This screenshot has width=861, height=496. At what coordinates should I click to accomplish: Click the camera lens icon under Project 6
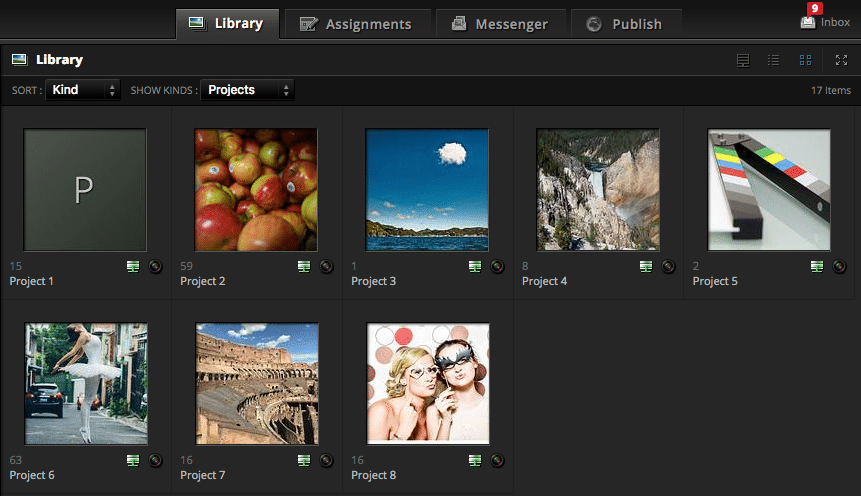point(155,460)
